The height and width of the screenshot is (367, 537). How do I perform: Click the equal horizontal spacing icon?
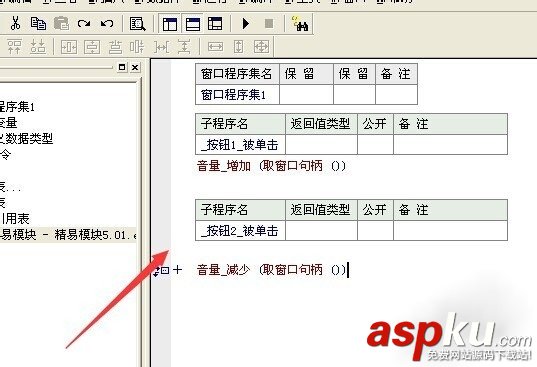(161, 47)
